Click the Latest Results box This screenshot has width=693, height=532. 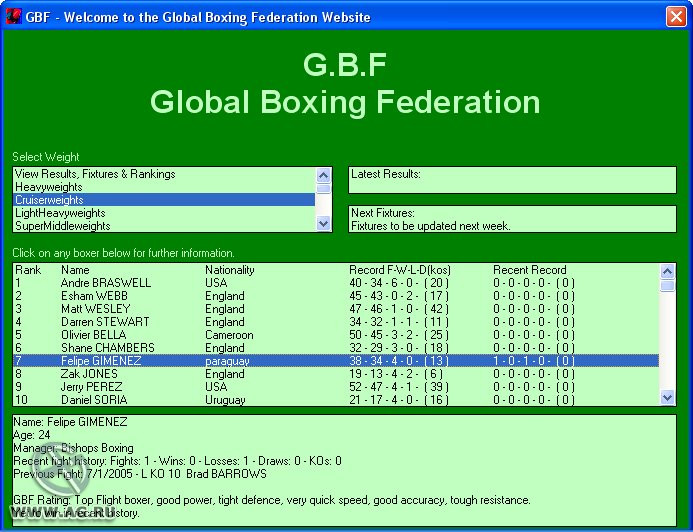(x=512, y=180)
